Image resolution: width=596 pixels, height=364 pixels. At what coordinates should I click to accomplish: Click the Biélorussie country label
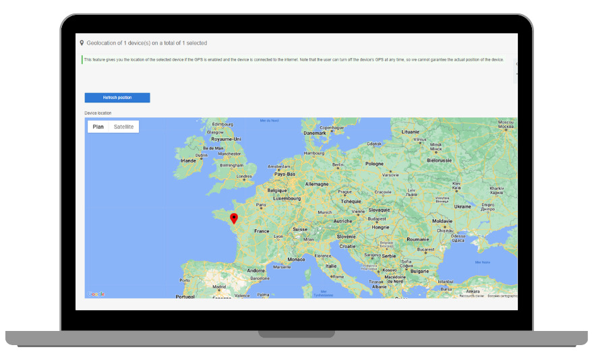pos(440,160)
